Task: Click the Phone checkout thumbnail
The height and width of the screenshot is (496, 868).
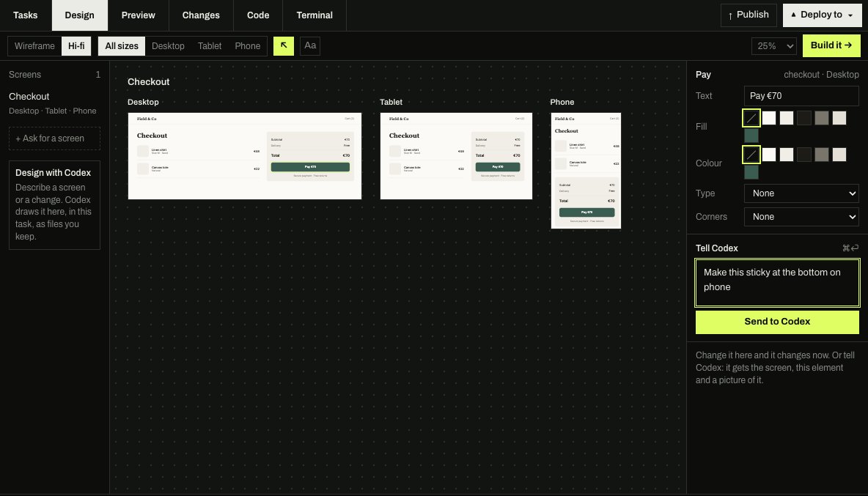Action: coord(586,170)
